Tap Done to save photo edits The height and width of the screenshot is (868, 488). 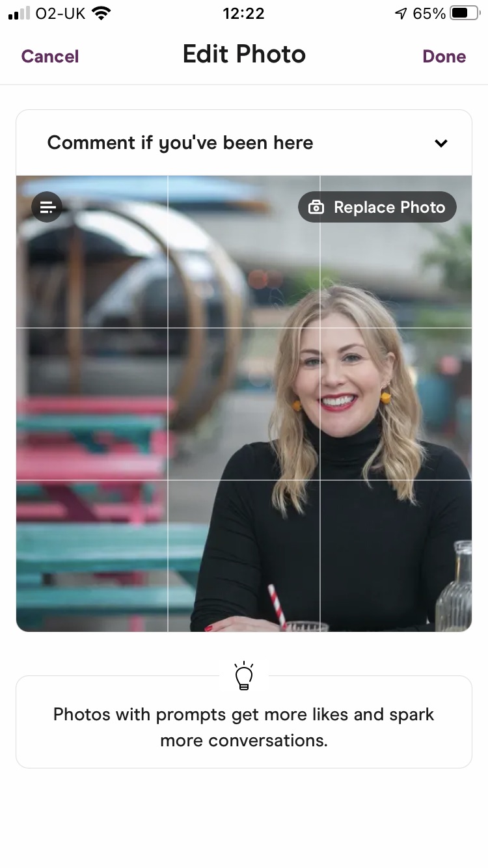[444, 57]
